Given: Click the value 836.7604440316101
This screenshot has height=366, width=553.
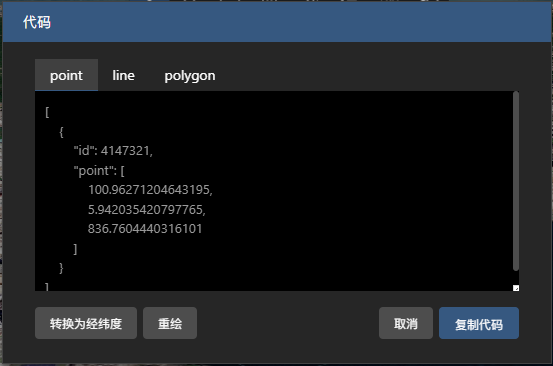Looking at the screenshot, I should coord(145,229).
